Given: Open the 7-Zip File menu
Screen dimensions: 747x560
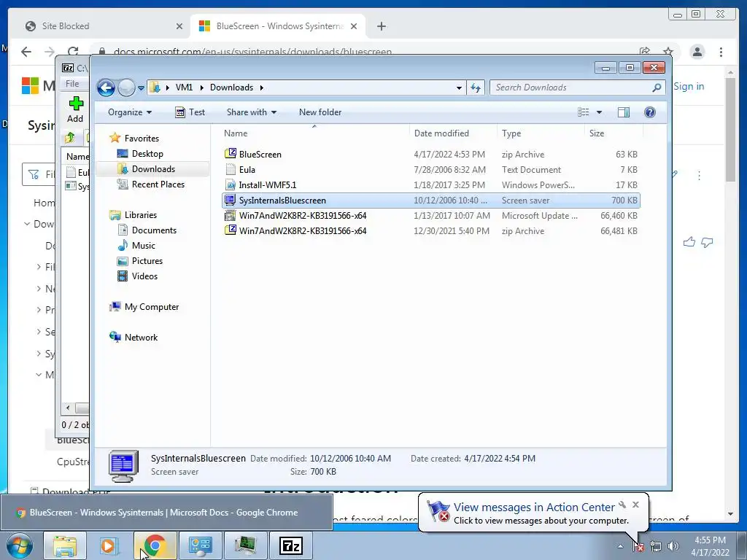Looking at the screenshot, I should click(x=72, y=84).
